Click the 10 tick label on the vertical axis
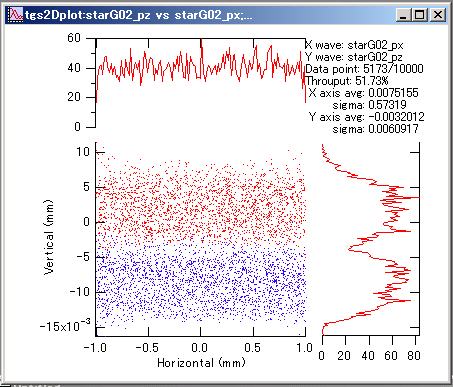The image size is (453, 387). click(83, 152)
